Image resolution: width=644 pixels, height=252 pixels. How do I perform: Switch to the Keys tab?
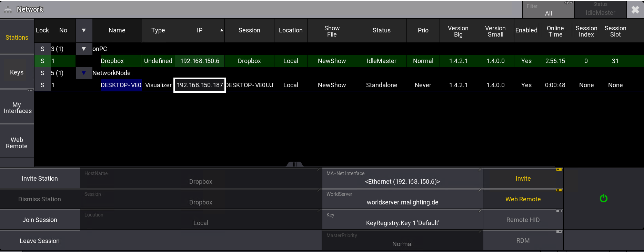[x=17, y=72]
